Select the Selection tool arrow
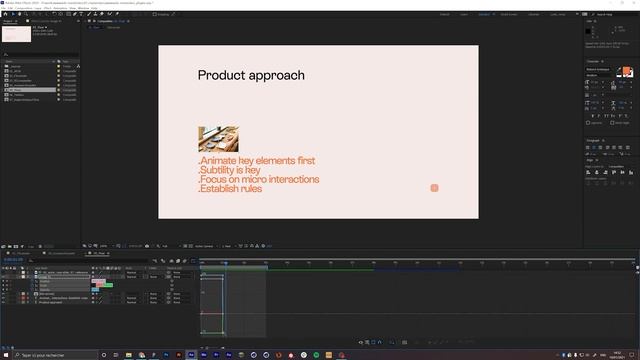640x360 pixels. coord(13,14)
